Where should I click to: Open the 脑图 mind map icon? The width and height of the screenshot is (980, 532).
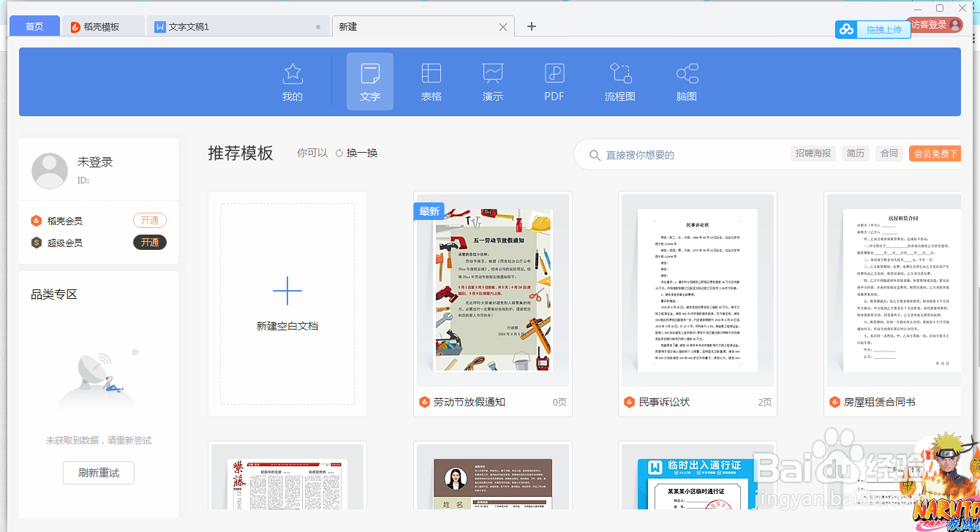click(x=685, y=80)
